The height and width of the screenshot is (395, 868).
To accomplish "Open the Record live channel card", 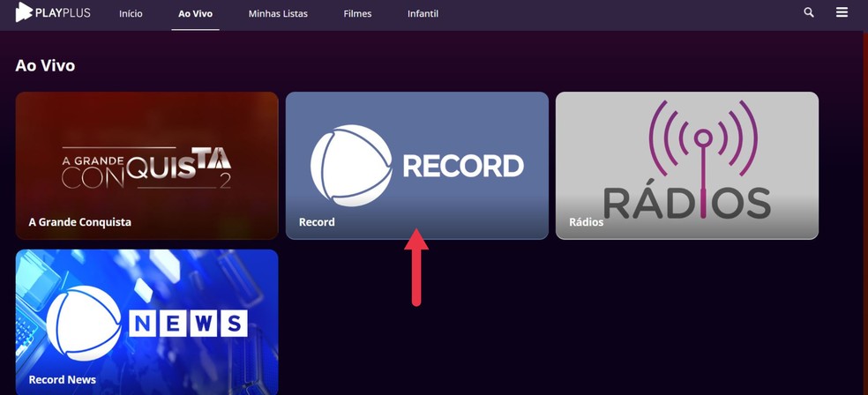I will (x=417, y=166).
